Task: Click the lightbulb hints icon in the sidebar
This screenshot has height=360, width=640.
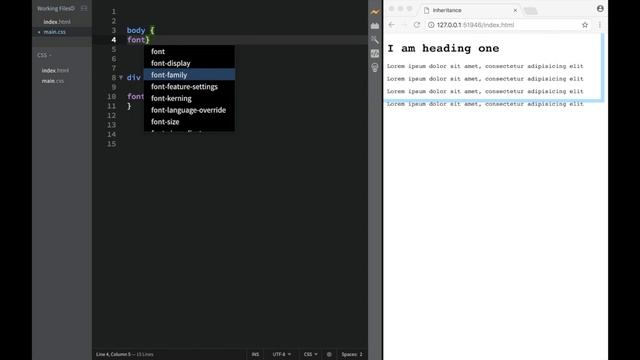Action: 375,67
